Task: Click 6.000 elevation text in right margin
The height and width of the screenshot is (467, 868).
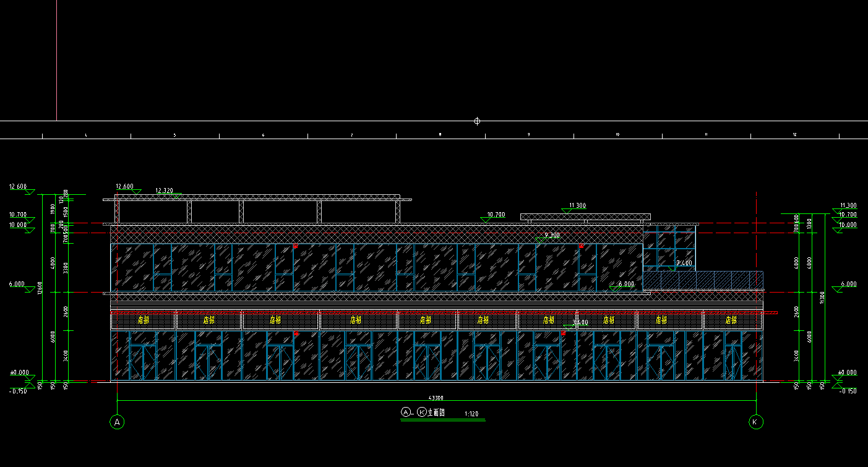Action: 849,284
